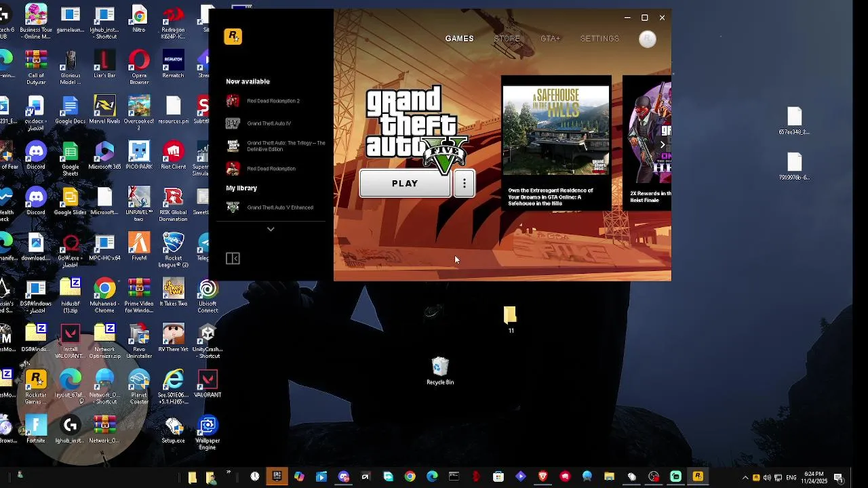868x488 pixels.
Task: Select the Overcooked! 2 desktop icon
Action: 139,113
